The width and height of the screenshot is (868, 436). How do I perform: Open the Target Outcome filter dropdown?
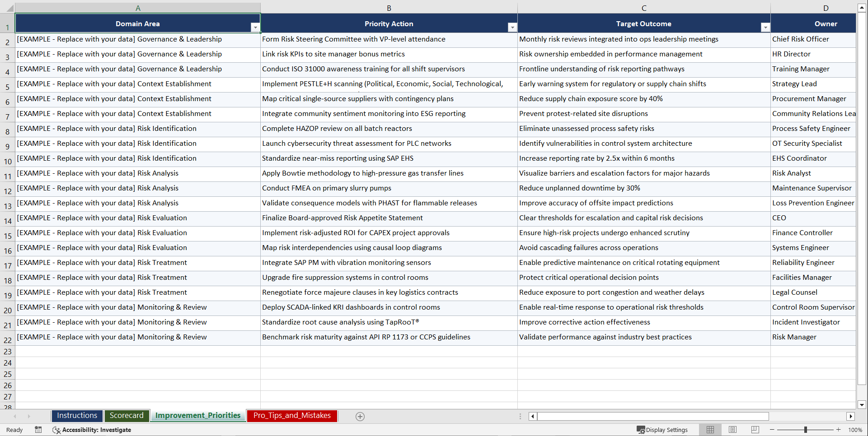click(x=765, y=27)
